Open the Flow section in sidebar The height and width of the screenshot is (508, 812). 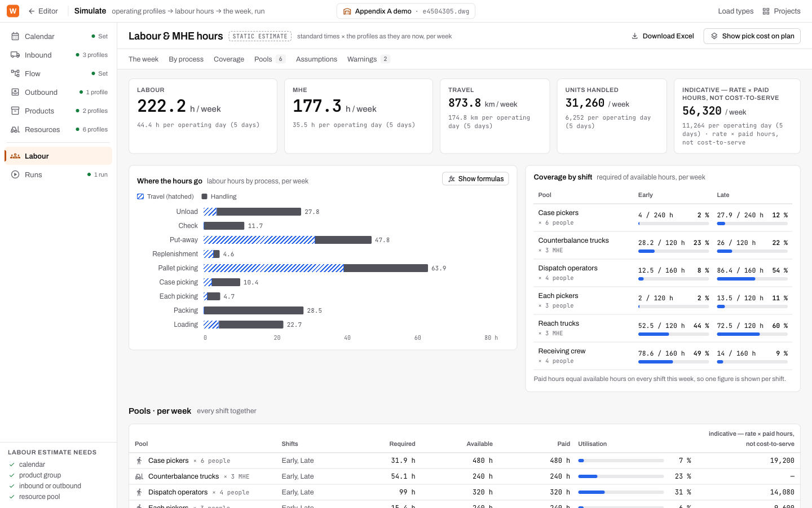(59, 73)
